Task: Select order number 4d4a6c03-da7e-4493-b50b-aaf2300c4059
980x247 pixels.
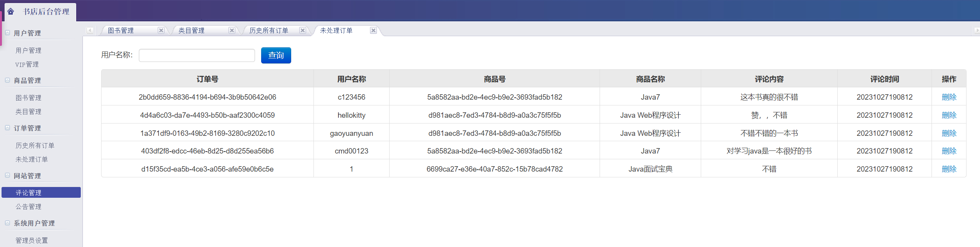Action: click(207, 115)
